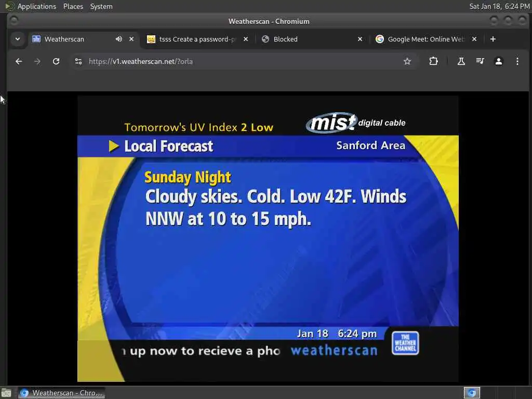Click the mist digital cable logo
532x399 pixels.
(x=355, y=123)
